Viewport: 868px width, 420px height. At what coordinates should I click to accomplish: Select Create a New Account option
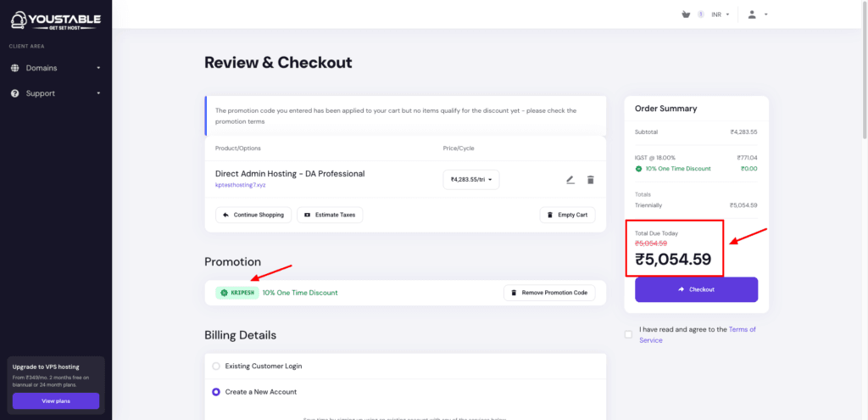pyautogui.click(x=216, y=392)
